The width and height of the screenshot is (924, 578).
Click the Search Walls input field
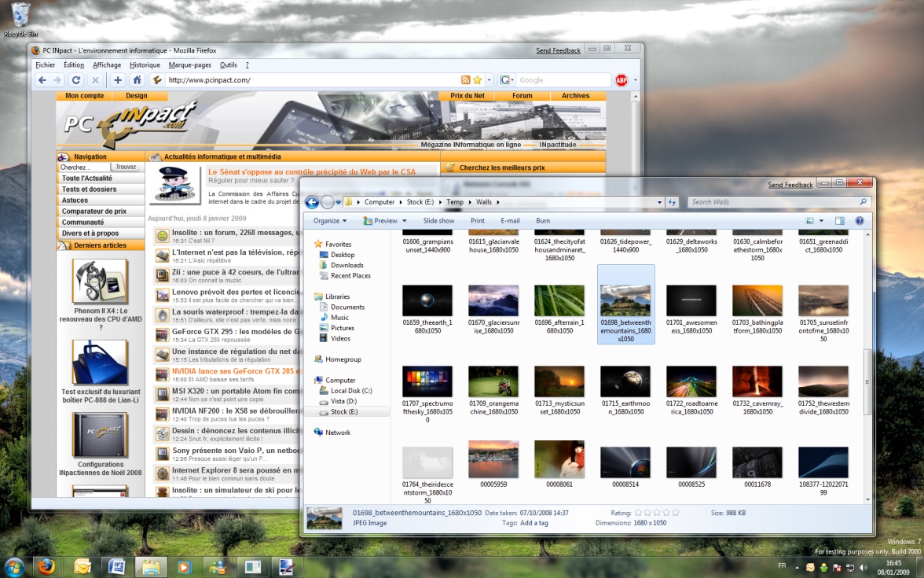773,201
